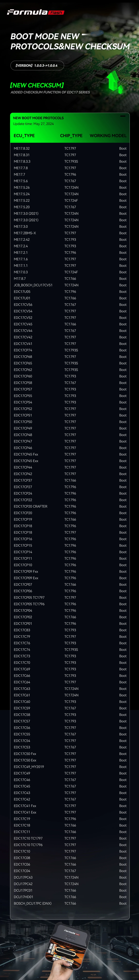
Task: Click the M17.8.7 row
Action: pyautogui.click(x=20, y=278)
